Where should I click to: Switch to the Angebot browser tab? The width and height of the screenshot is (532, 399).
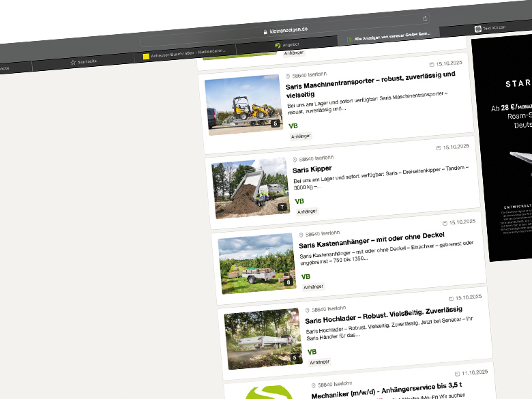click(x=290, y=45)
